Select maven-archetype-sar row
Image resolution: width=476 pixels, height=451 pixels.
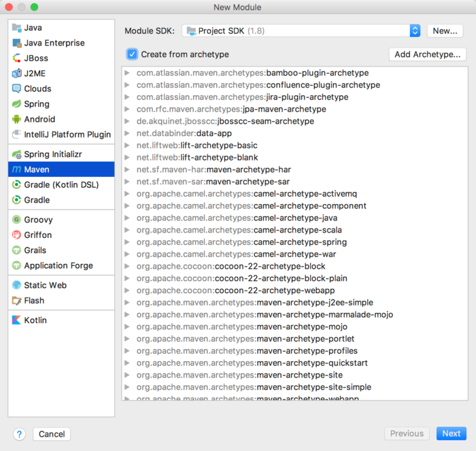294,182
